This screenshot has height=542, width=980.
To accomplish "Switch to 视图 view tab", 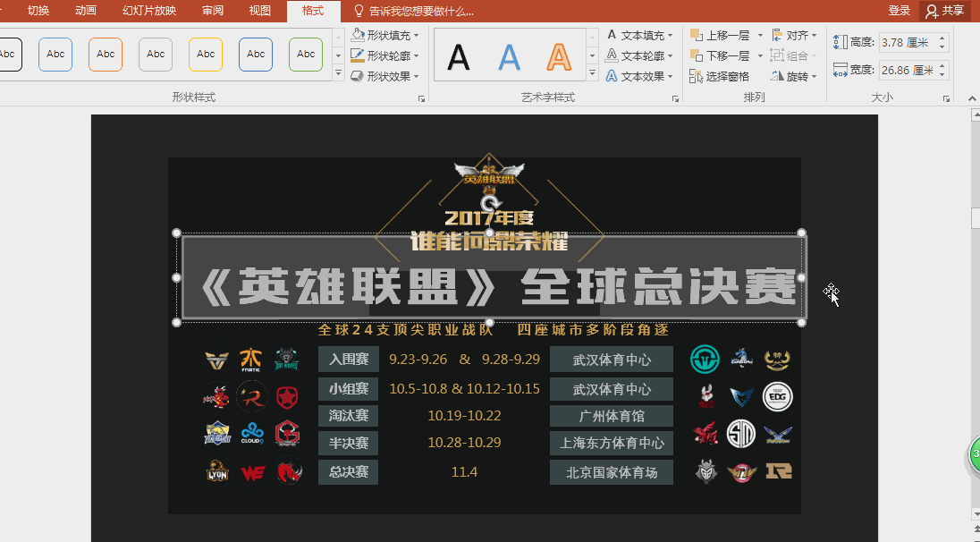I will pos(260,11).
